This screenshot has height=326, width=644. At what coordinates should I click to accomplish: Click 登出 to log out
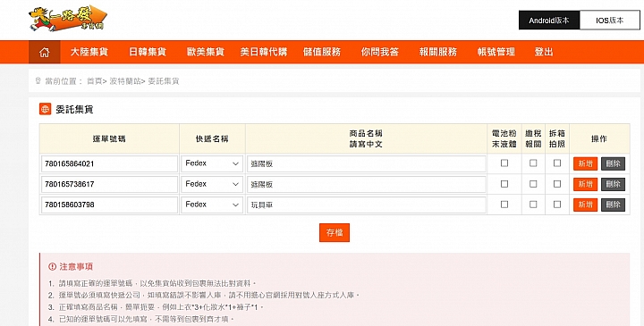tap(544, 52)
